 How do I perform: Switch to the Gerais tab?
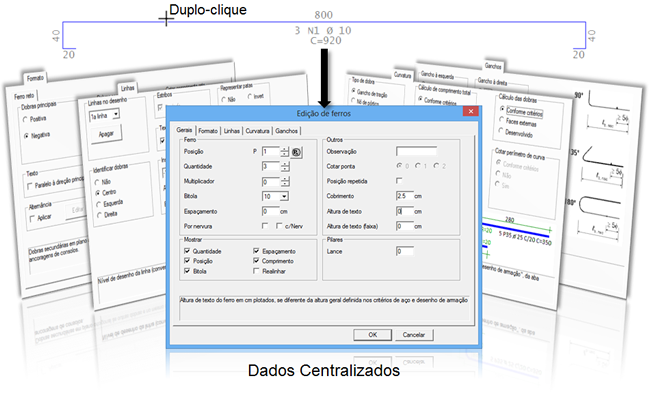point(184,130)
